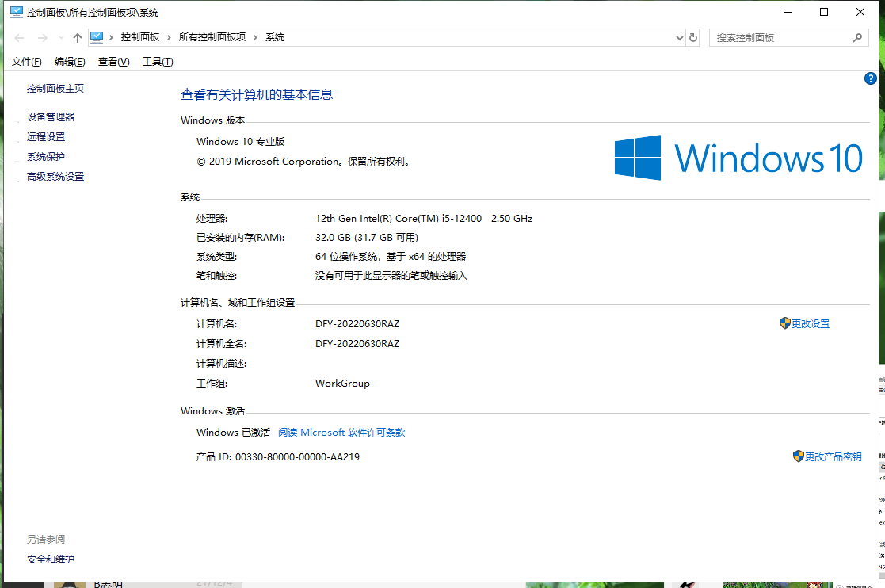Click the back navigation arrow

(x=20, y=38)
